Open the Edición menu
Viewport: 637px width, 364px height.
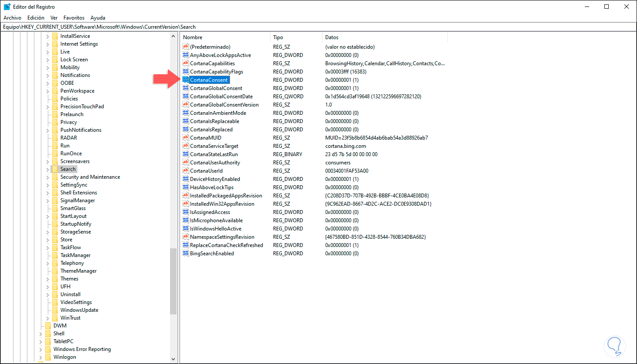(36, 18)
